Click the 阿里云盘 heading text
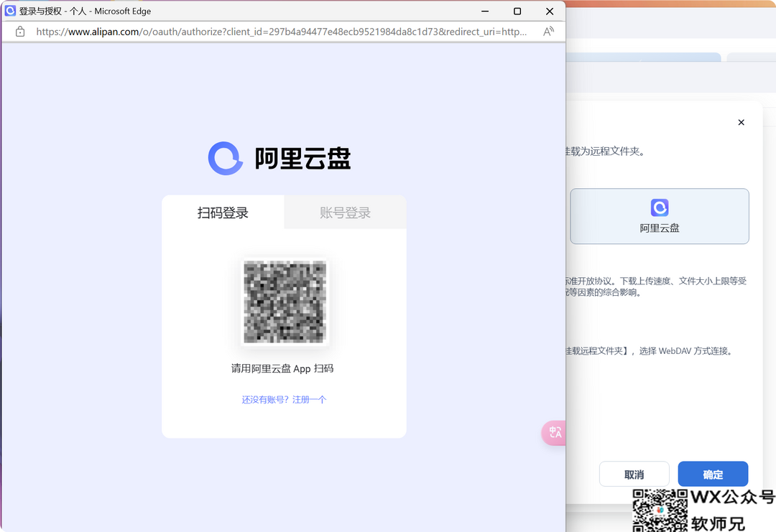The image size is (776, 532). tap(302, 159)
